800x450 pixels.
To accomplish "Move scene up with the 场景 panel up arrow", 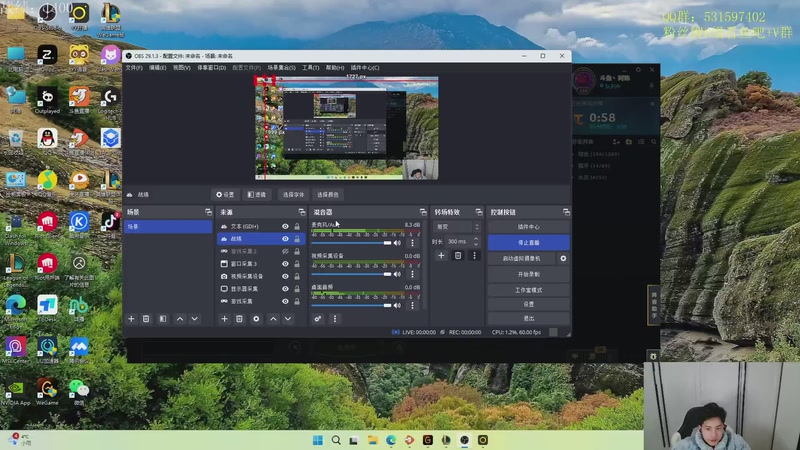I will click(x=180, y=319).
